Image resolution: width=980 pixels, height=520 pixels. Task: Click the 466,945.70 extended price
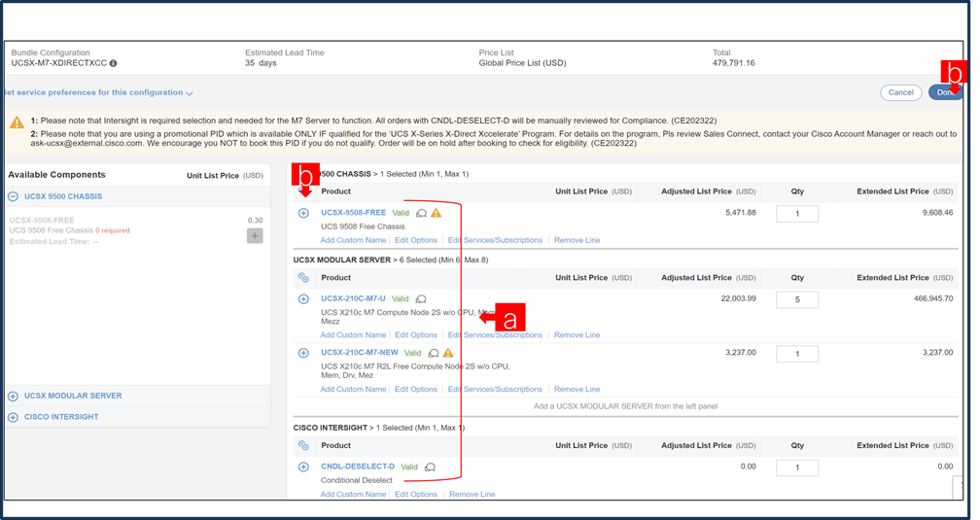[933, 298]
